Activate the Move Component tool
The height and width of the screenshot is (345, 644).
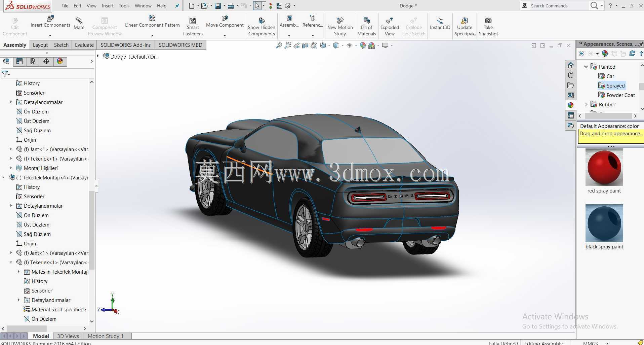[225, 21]
